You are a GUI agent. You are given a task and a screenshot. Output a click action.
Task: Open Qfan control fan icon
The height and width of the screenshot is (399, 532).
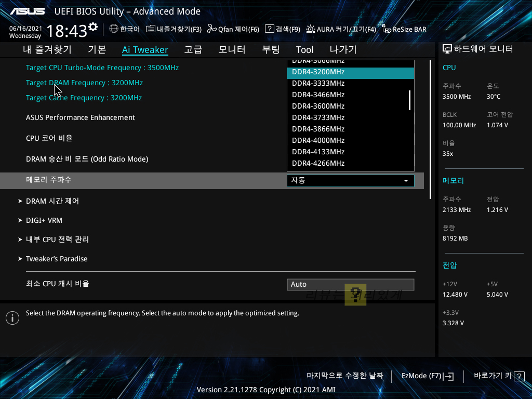click(212, 29)
